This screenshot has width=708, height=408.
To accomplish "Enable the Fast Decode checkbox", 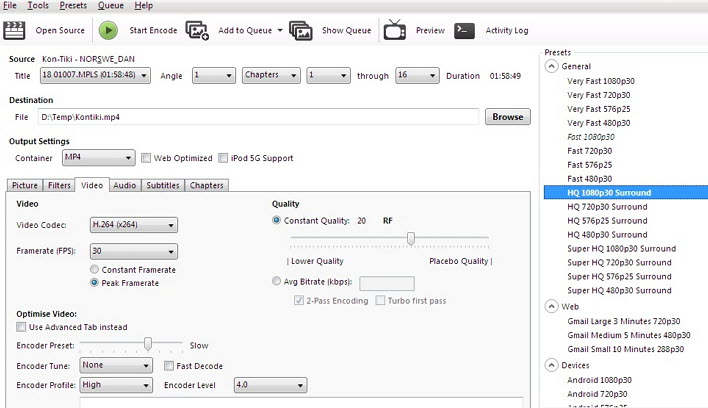I will coord(169,366).
